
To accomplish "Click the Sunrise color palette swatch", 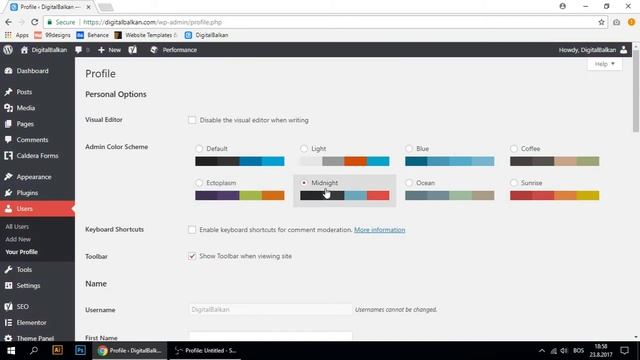I will pyautogui.click(x=554, y=196).
